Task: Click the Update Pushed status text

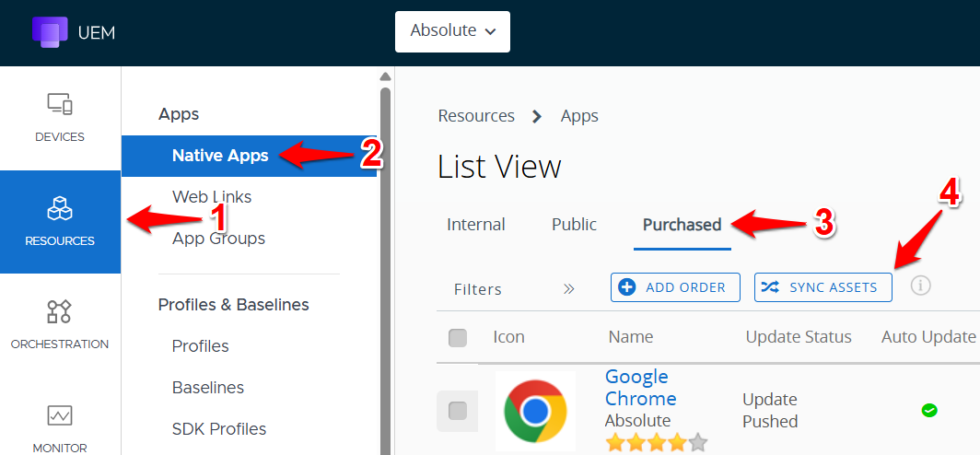Action: 770,411
